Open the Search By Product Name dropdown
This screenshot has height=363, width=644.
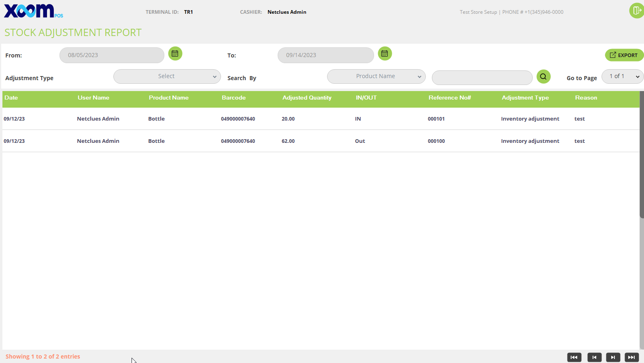[376, 76]
